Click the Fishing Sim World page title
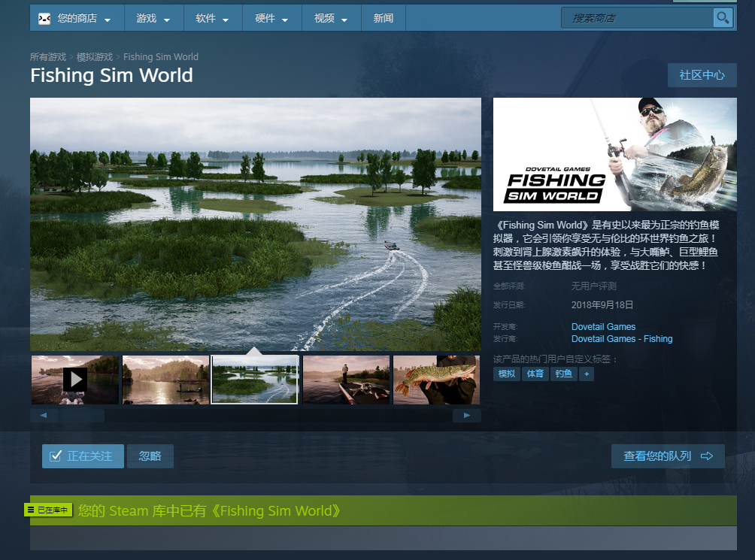Image resolution: width=755 pixels, height=560 pixels. point(111,75)
